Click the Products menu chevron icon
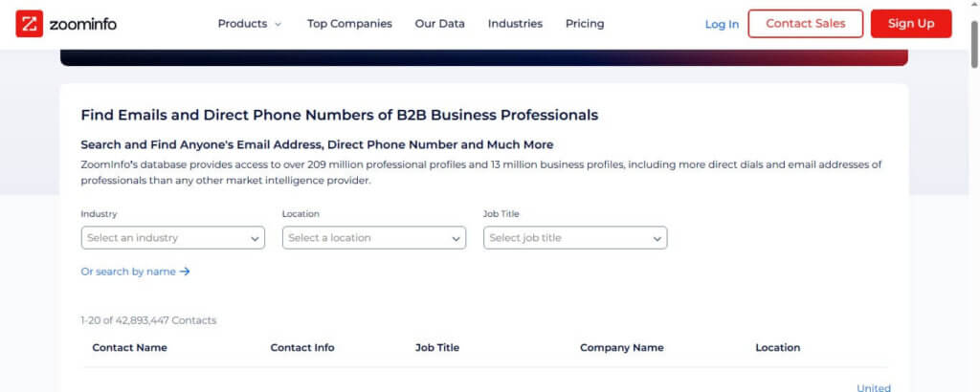 (278, 24)
